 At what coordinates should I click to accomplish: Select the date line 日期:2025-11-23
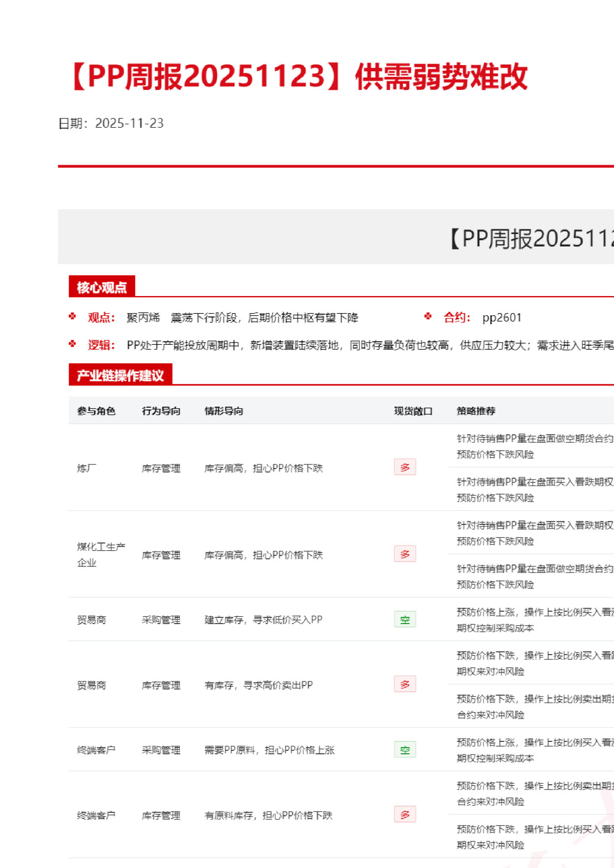pos(111,123)
